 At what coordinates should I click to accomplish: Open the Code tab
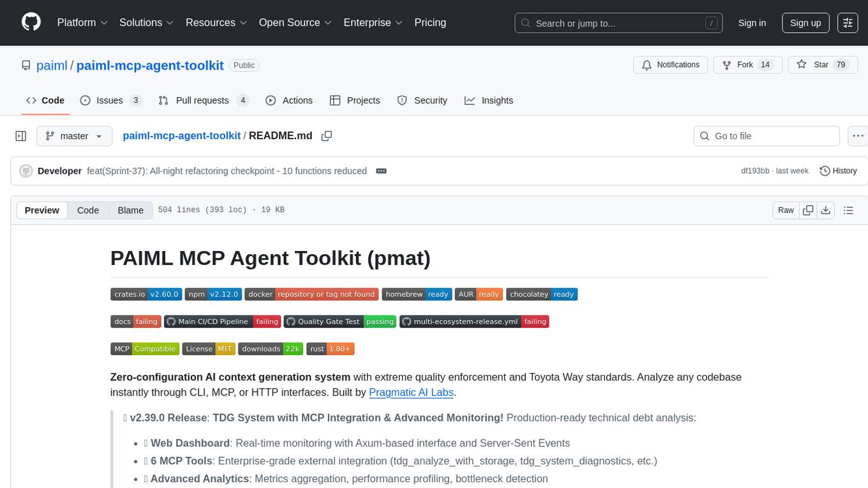click(45, 100)
